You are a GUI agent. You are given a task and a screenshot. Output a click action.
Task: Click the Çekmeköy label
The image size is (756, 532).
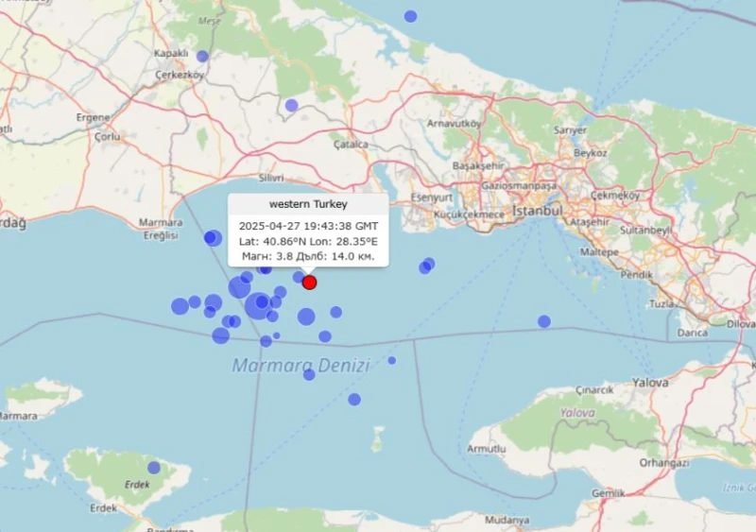click(x=615, y=196)
